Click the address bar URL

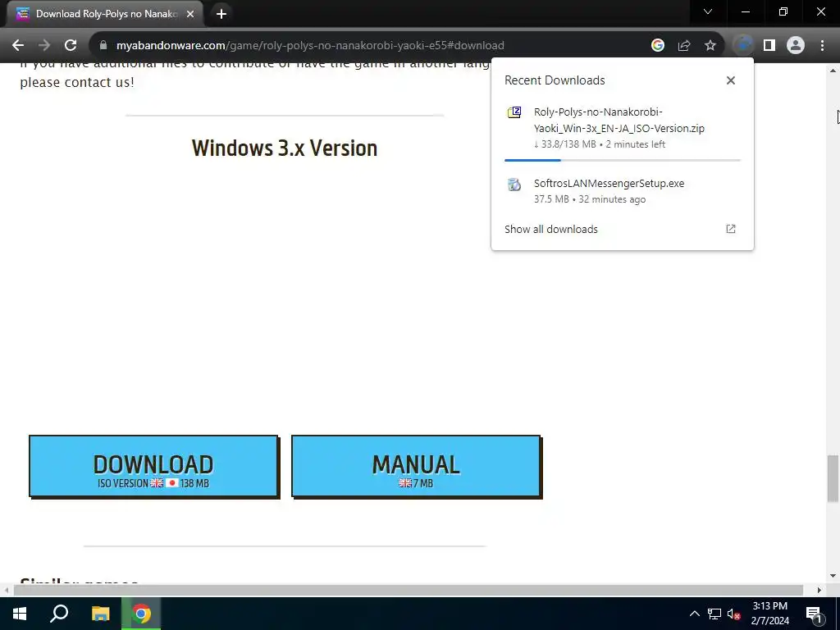click(310, 46)
